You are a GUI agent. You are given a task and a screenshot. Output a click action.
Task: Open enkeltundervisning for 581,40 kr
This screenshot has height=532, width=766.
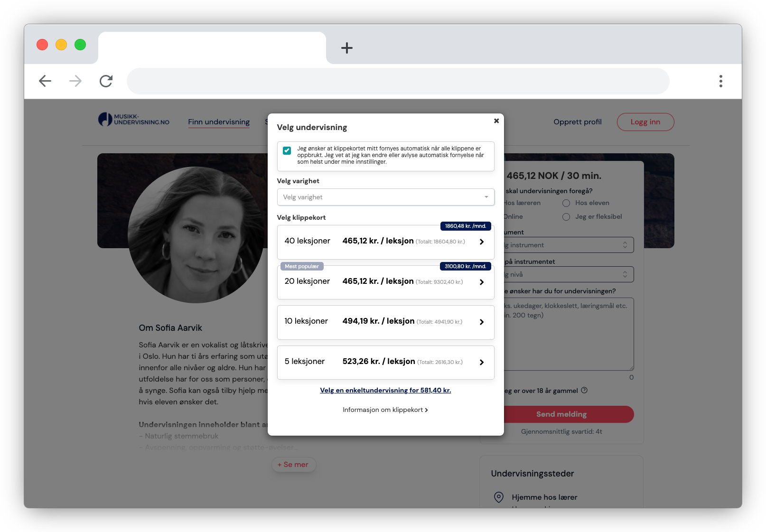pos(385,390)
